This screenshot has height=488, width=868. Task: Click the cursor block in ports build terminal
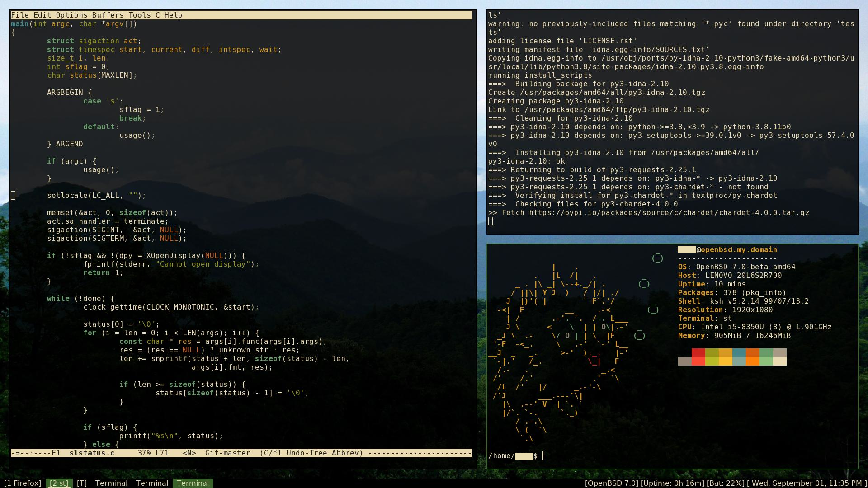[491, 221]
